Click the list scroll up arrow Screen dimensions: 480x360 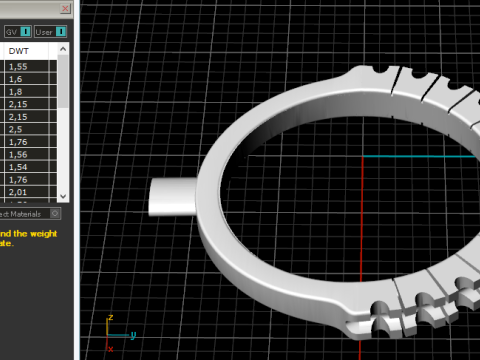(x=63, y=49)
